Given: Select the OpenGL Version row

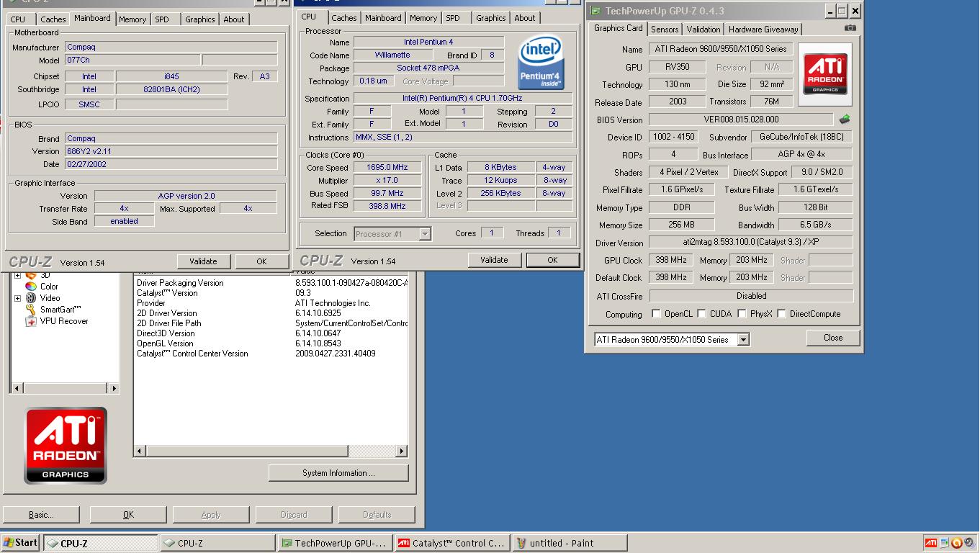Looking at the screenshot, I should 271,343.
